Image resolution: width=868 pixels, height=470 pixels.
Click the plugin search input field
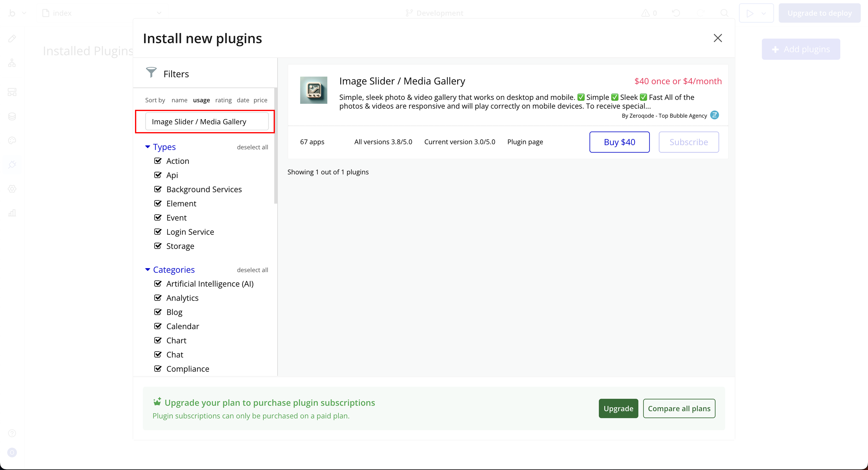coord(207,121)
